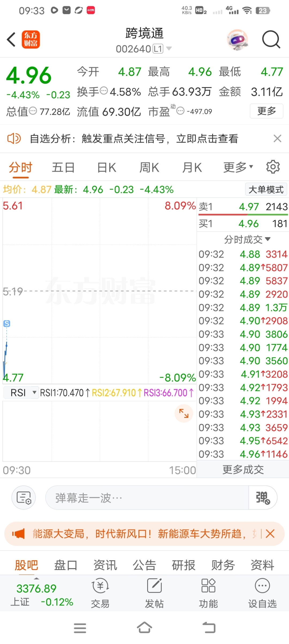Tap the 卖1 4.97 order row
The image size is (289, 644).
243,206
